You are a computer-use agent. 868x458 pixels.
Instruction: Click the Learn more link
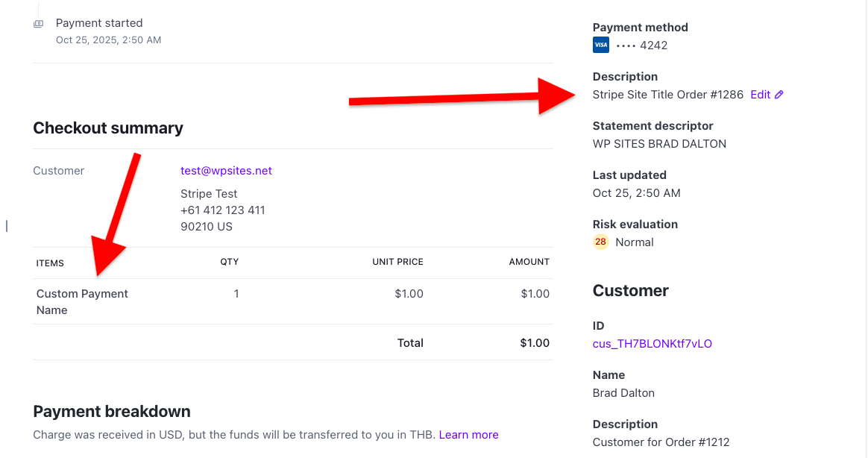[468, 435]
